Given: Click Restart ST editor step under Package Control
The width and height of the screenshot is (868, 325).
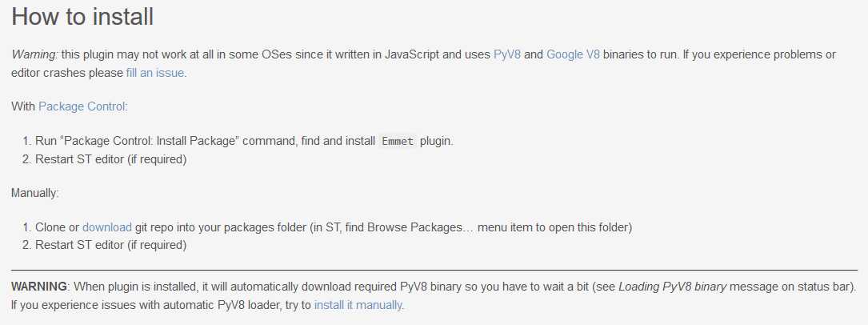Looking at the screenshot, I should coord(110,158).
